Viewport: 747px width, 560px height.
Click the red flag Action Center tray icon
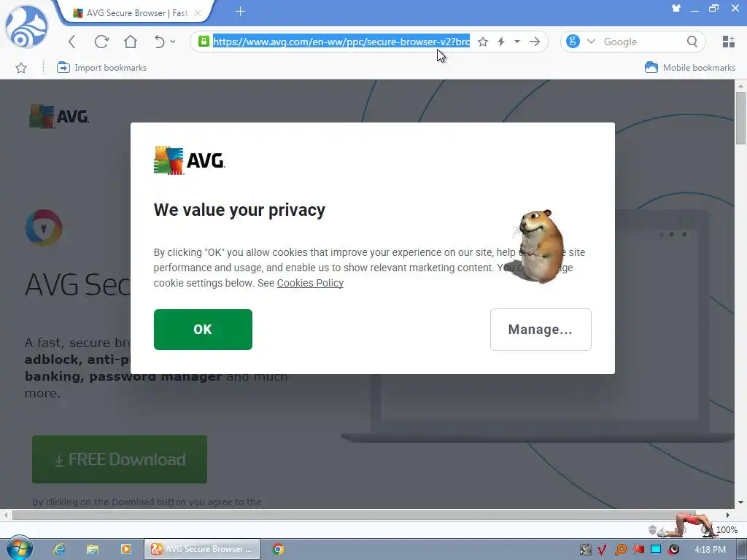pos(638,550)
